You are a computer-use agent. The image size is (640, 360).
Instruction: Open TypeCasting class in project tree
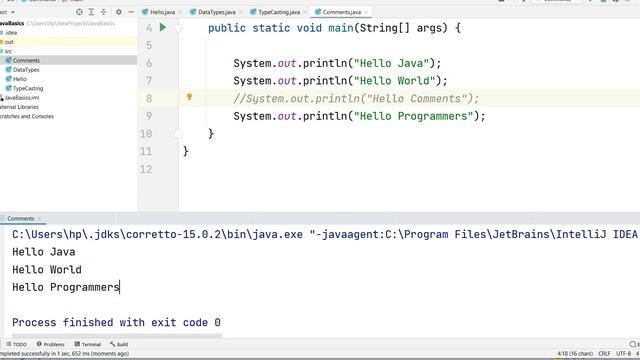(28, 89)
